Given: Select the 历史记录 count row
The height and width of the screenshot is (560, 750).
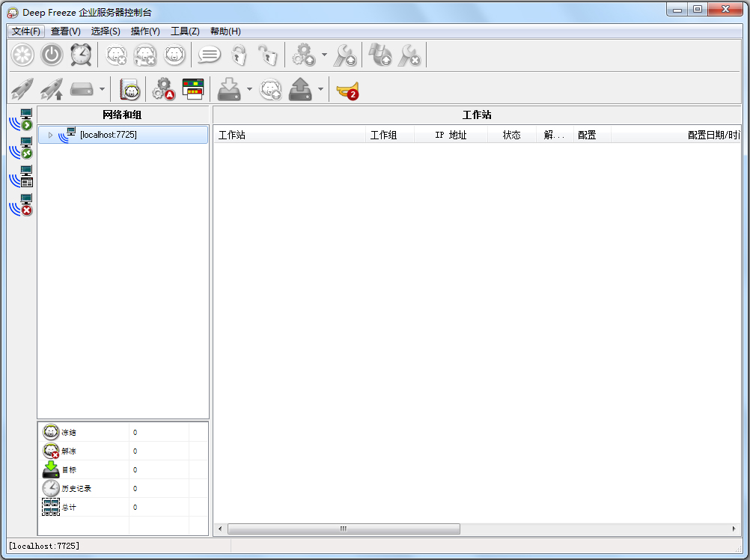Looking at the screenshot, I should (123, 488).
